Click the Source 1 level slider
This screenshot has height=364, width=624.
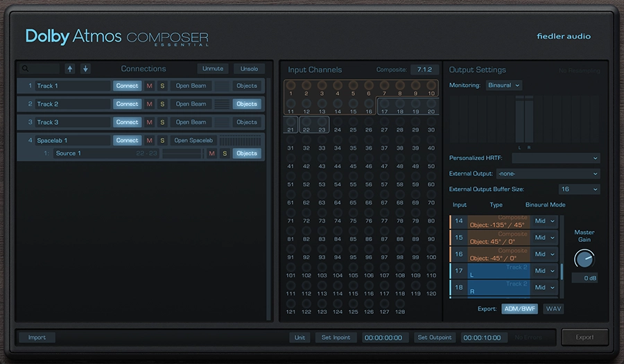pyautogui.click(x=182, y=153)
